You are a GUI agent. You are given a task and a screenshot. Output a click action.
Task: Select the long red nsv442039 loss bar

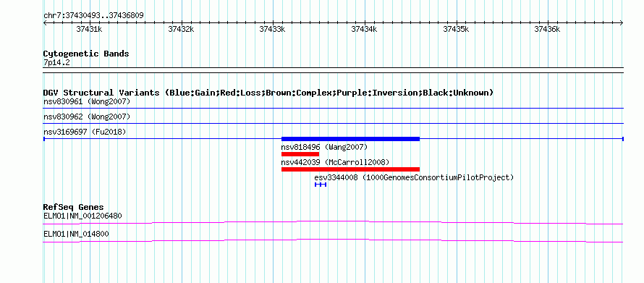350,169
